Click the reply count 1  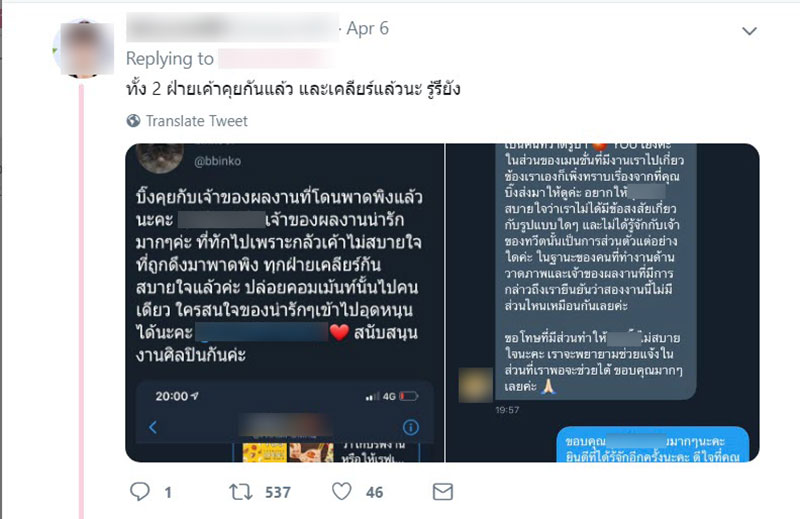point(168,492)
